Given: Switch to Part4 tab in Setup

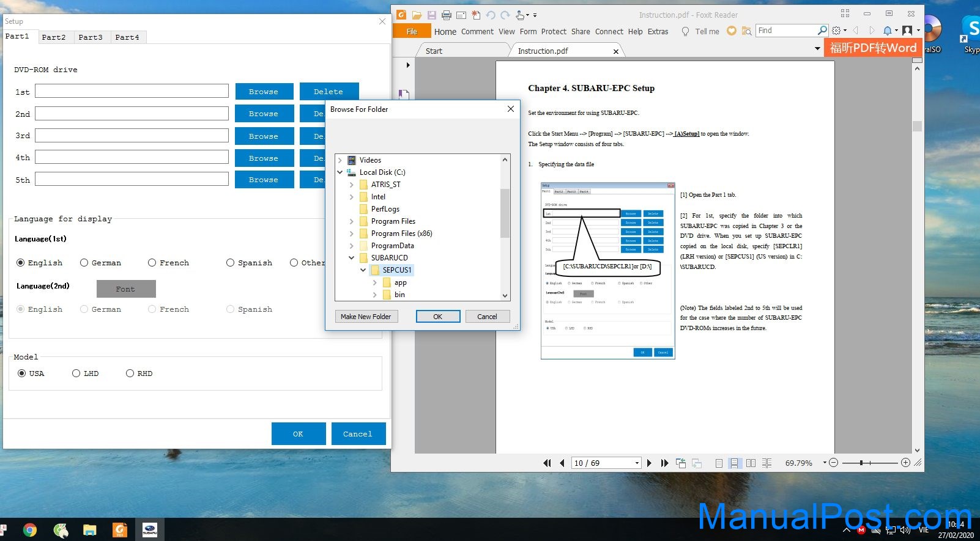Looking at the screenshot, I should [x=127, y=37].
